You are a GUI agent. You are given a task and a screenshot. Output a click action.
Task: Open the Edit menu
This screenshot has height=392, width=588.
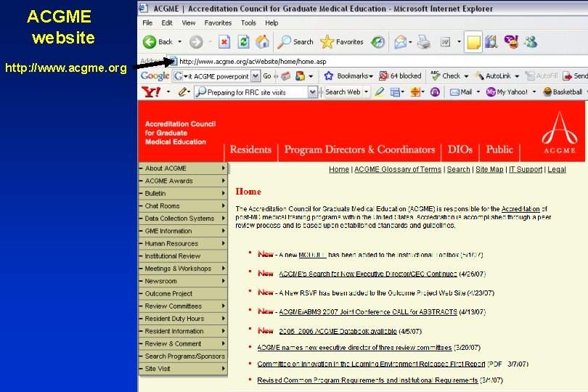coord(167,23)
